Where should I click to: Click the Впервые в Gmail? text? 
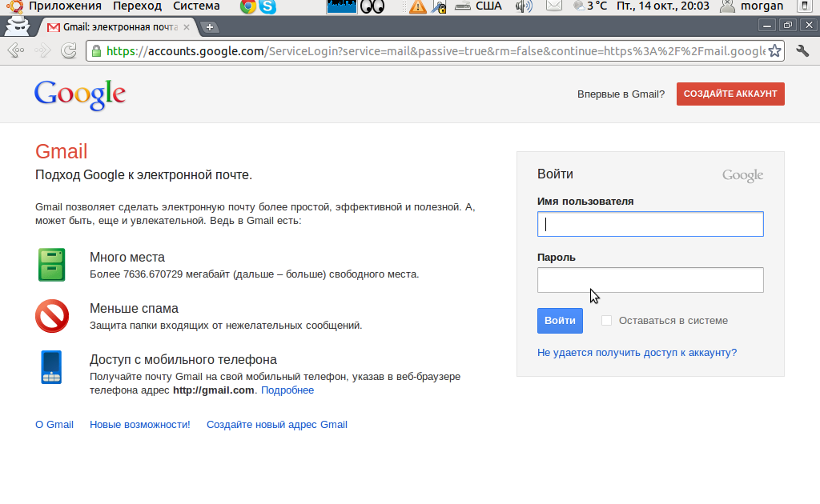[x=621, y=94]
